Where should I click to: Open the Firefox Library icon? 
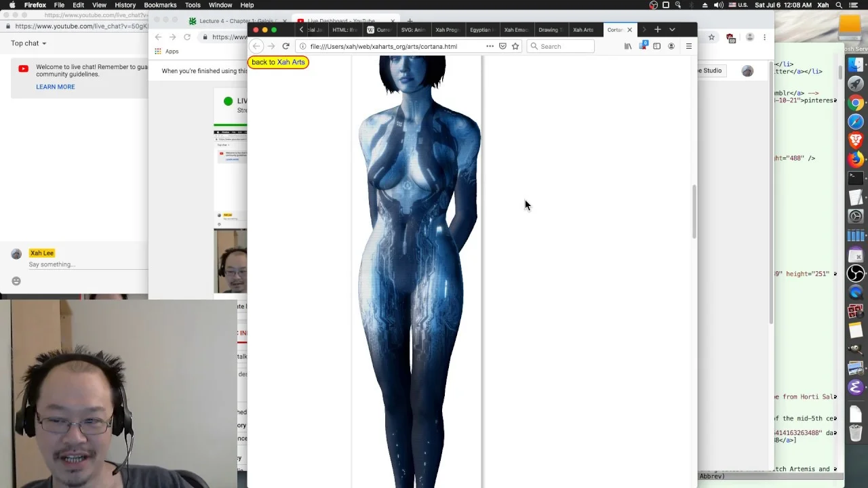tap(628, 46)
